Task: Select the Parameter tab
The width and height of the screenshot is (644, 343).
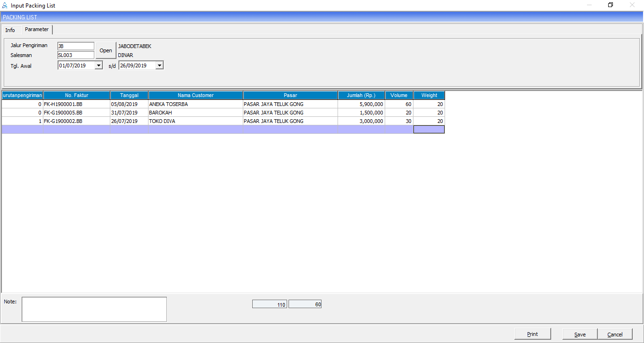Action: click(37, 29)
